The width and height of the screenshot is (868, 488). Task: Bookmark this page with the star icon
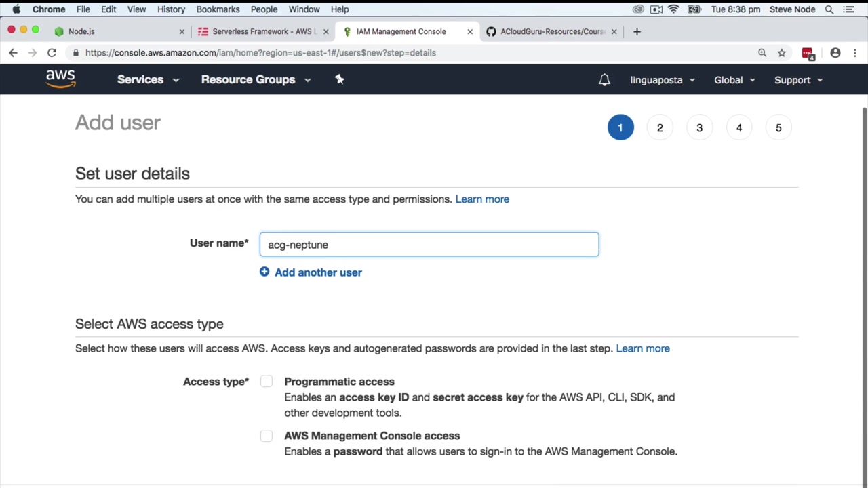click(x=782, y=53)
